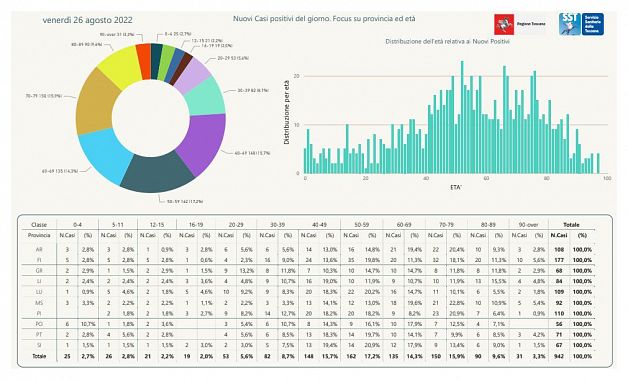Select the FI province row label
This screenshot has width=628, height=380.
coord(39,260)
